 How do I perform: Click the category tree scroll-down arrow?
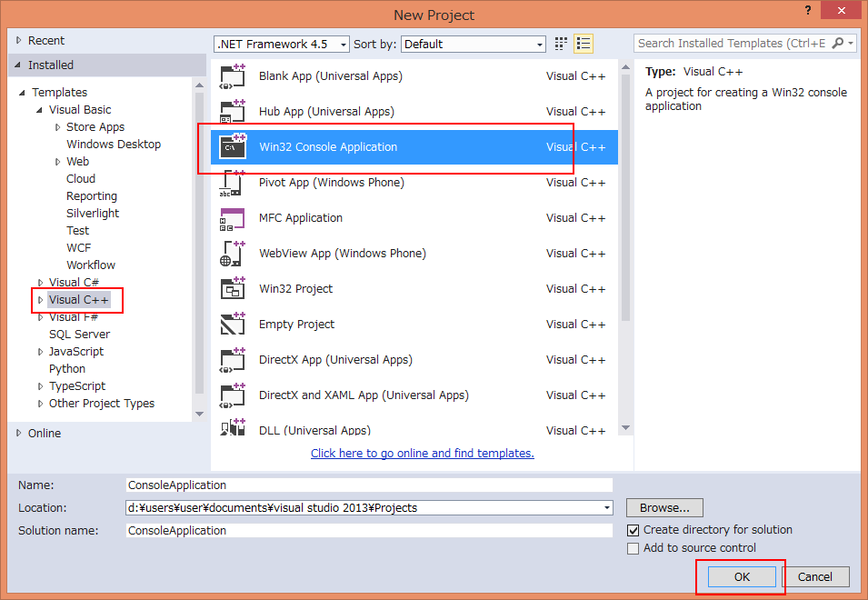pos(200,414)
